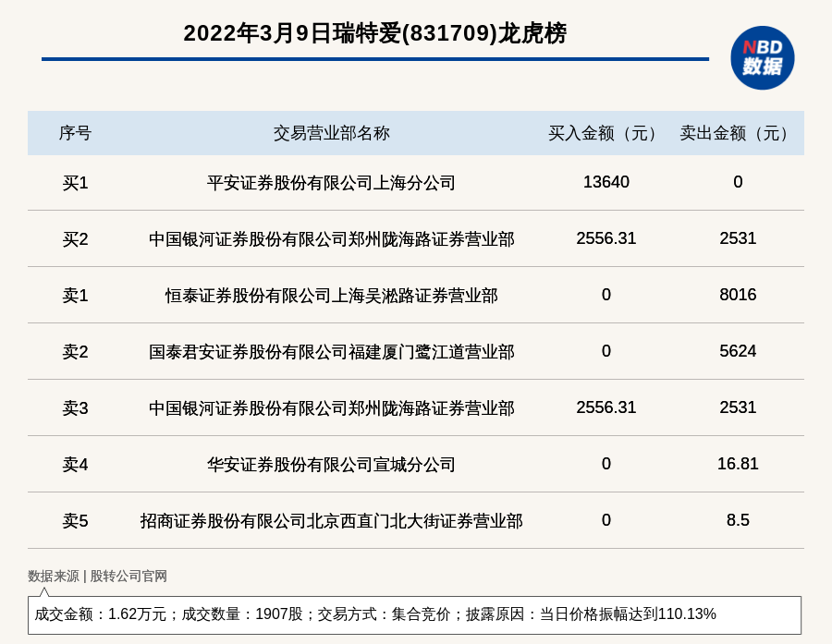Click 恒泰证券股份有限公司上海吴淞路证券营业部 name
The width and height of the screenshot is (832, 644).
(x=331, y=296)
